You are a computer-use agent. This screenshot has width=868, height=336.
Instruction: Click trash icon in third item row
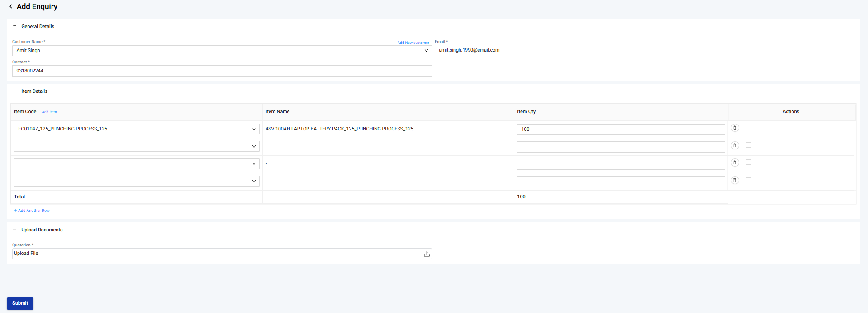[x=735, y=163]
